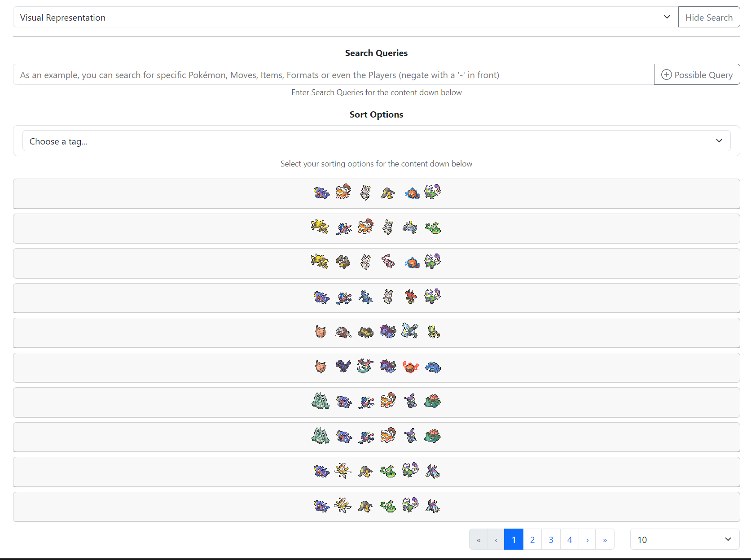The image size is (751, 560).
Task: Go to previous page with single arrow
Action: pos(496,539)
